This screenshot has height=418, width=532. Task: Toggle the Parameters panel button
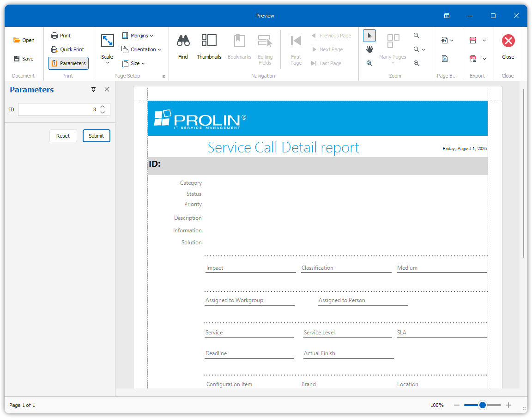click(x=68, y=63)
